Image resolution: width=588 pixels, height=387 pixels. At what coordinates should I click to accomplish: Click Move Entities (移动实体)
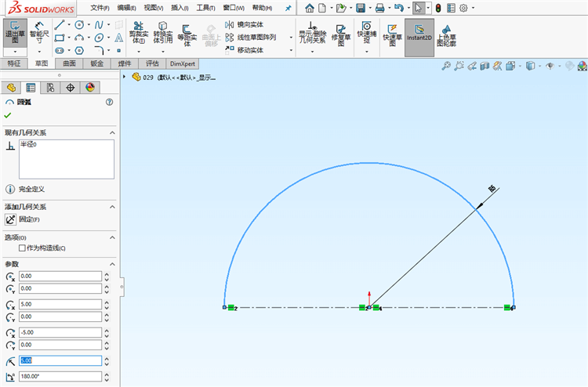point(245,50)
